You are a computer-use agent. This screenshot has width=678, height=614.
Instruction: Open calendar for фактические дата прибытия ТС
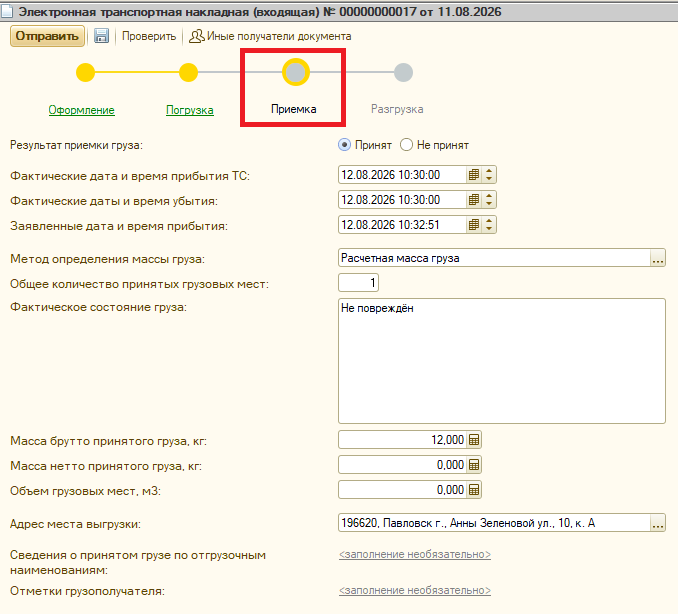(x=474, y=175)
